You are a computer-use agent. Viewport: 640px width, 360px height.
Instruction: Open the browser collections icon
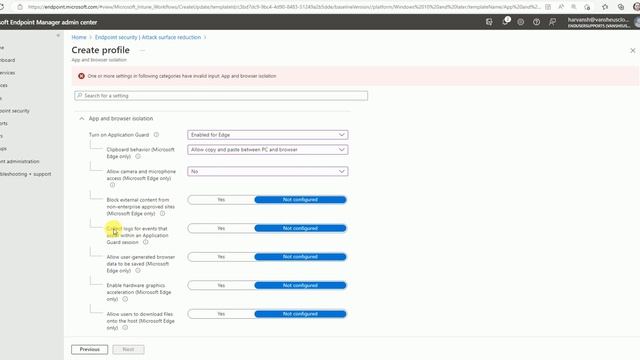[x=621, y=7]
